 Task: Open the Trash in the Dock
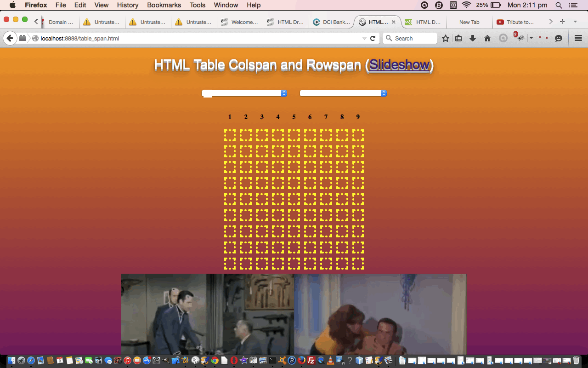577,361
